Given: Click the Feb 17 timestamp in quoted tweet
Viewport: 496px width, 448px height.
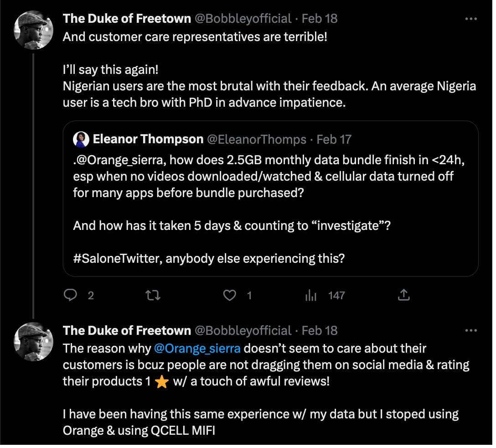Looking at the screenshot, I should click(x=334, y=139).
